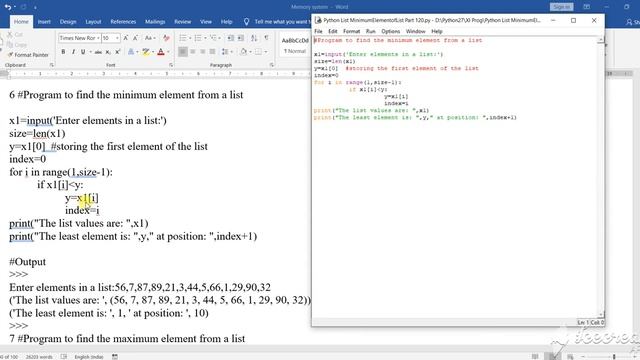Apply Superscript formatting

[x=118, y=52]
